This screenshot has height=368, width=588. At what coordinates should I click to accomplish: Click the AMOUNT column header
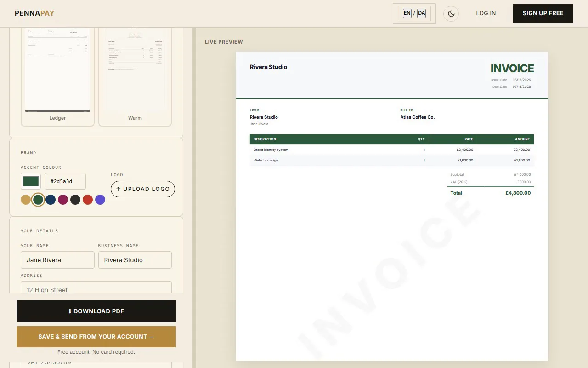523,139
